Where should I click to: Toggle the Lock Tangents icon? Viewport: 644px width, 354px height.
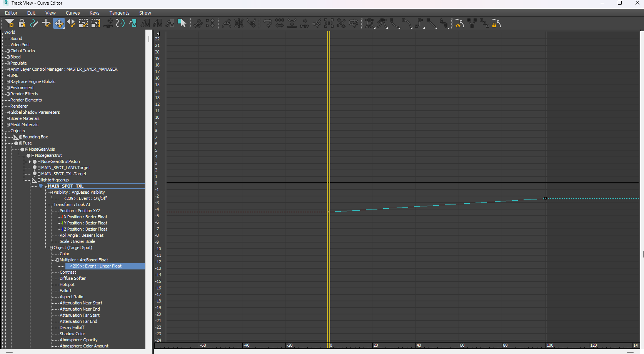496,23
